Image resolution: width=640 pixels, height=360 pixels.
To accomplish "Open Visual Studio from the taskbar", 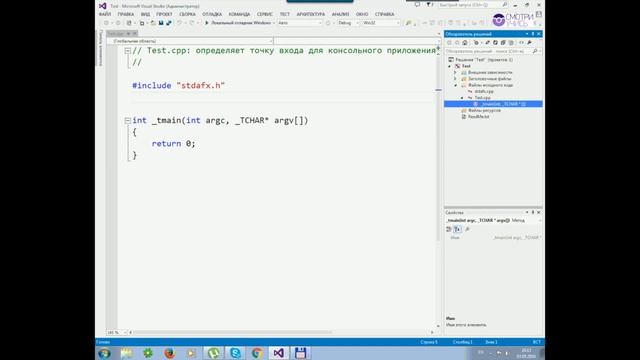I will [x=278, y=353].
